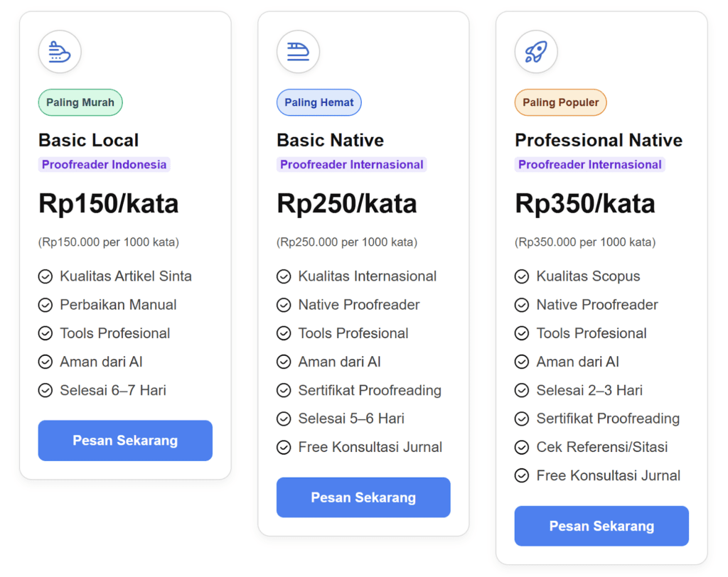
Task: Click checkmark icon beside Kualitas Scopus
Action: click(522, 276)
